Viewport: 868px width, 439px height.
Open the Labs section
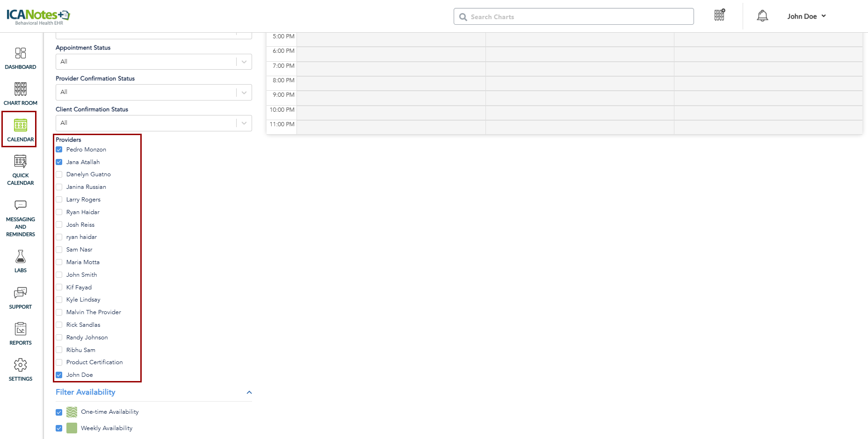[x=21, y=261]
